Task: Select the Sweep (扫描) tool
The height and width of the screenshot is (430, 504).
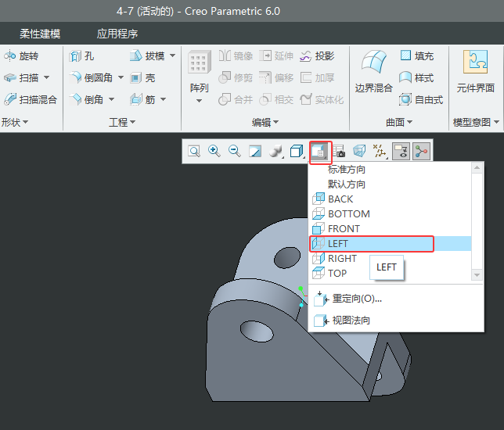Action: [21, 77]
